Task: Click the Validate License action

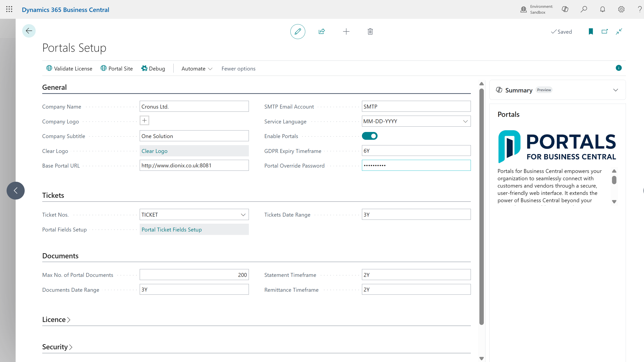Action: (x=69, y=69)
